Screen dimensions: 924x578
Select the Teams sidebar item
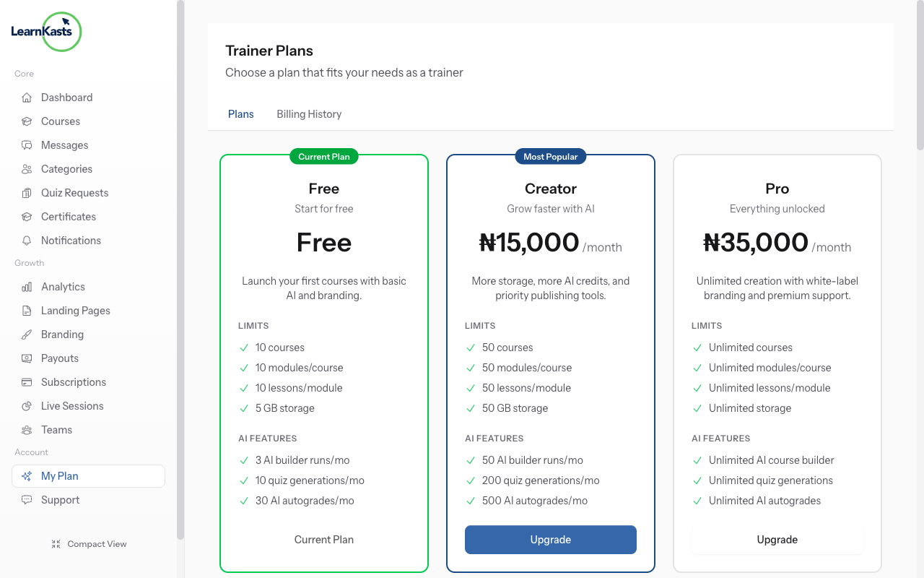56,429
